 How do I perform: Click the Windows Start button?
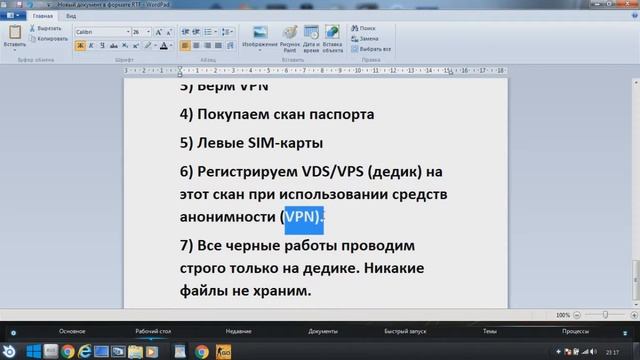(x=33, y=351)
